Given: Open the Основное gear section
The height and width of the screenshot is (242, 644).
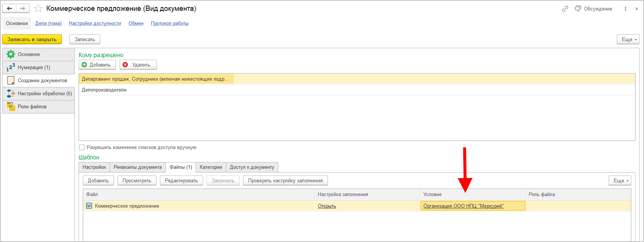Looking at the screenshot, I should pos(38,55).
